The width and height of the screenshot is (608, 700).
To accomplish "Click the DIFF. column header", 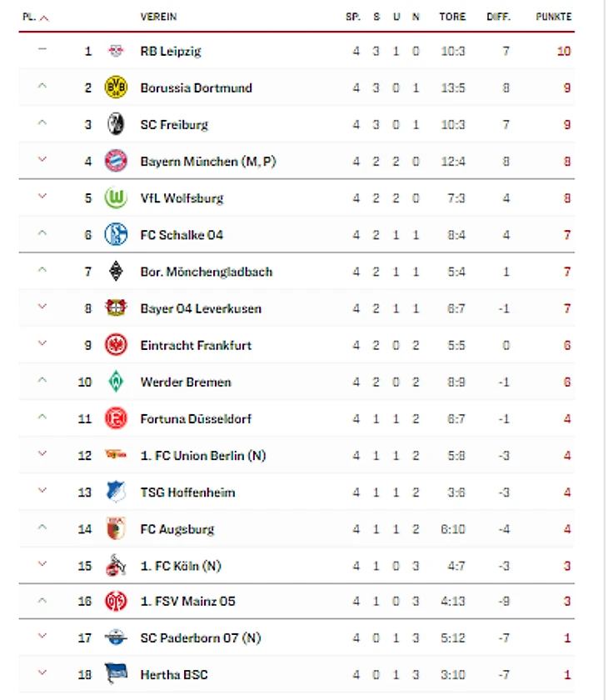I will point(498,17).
